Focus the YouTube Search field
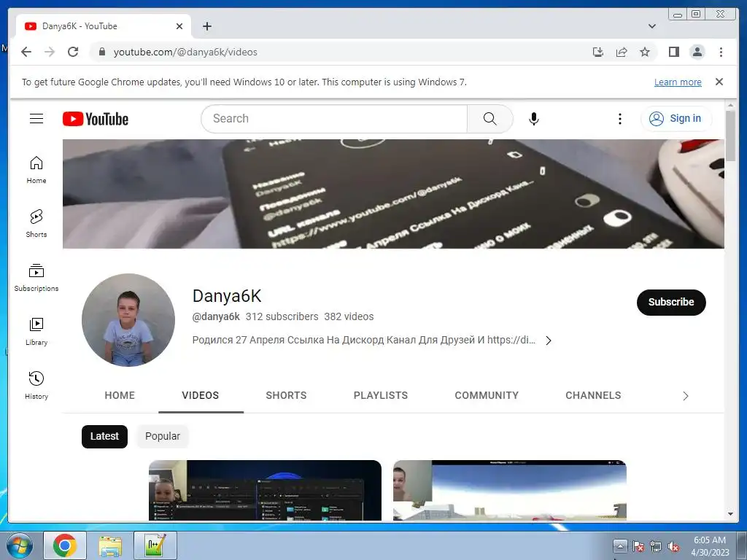 [x=334, y=119]
